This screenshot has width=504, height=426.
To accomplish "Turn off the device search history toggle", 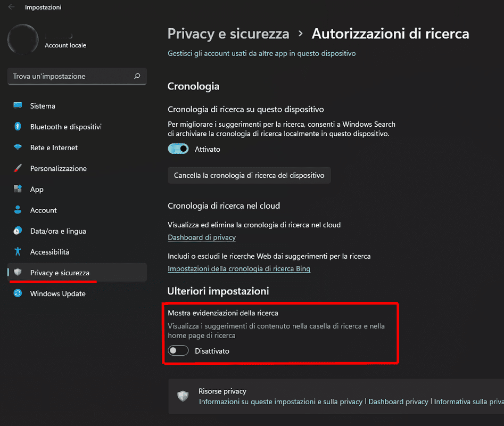I will pos(178,149).
